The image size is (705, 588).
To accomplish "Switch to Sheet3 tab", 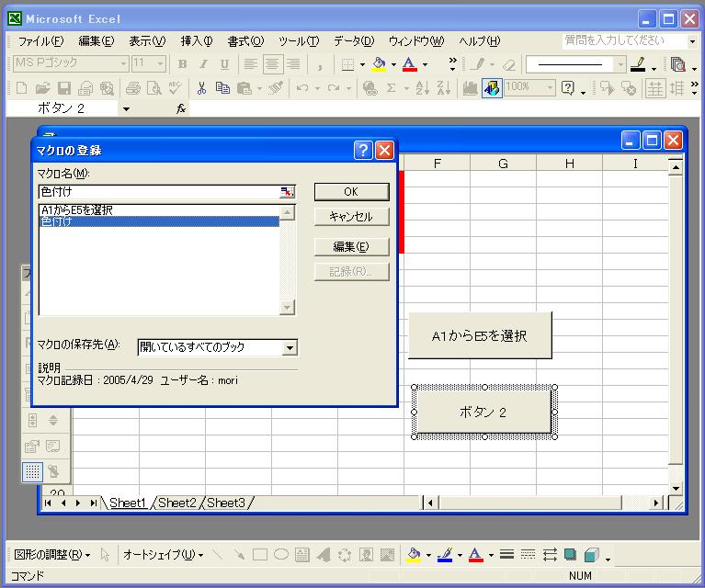I will tap(226, 503).
